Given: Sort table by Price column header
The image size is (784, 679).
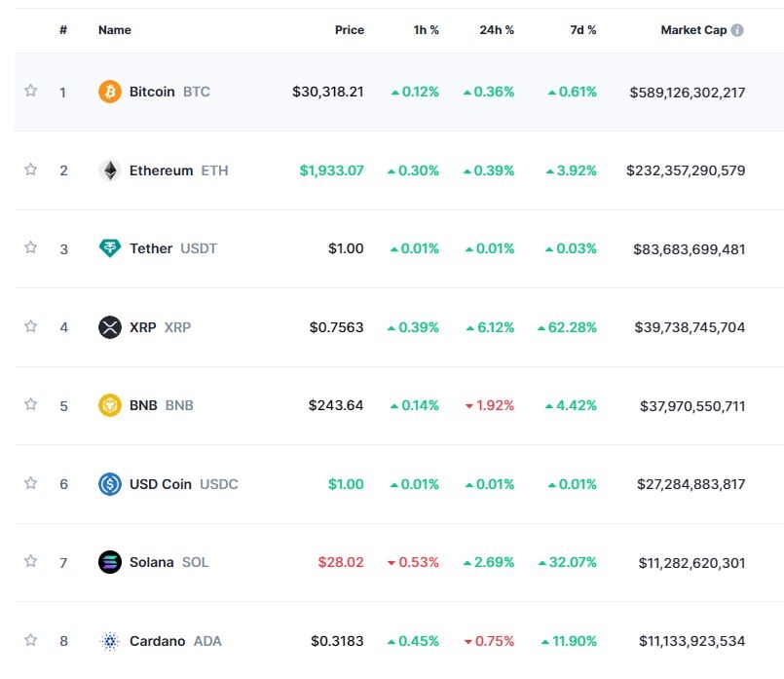Looking at the screenshot, I should coord(349,30).
